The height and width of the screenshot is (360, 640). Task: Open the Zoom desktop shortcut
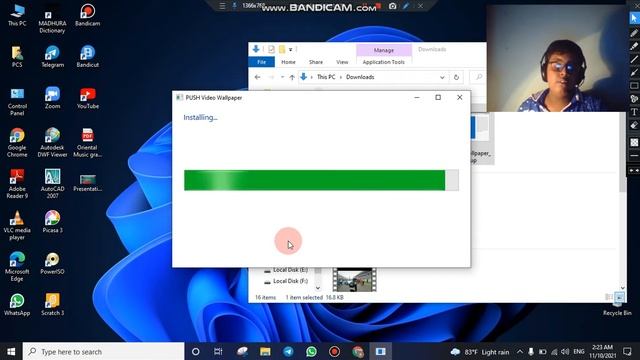pyautogui.click(x=52, y=98)
